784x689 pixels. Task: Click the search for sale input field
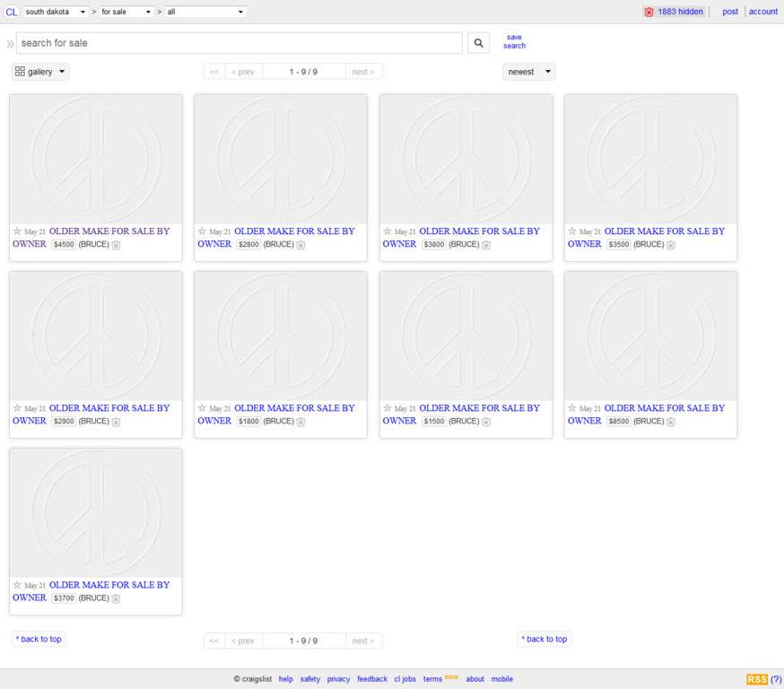(x=239, y=43)
